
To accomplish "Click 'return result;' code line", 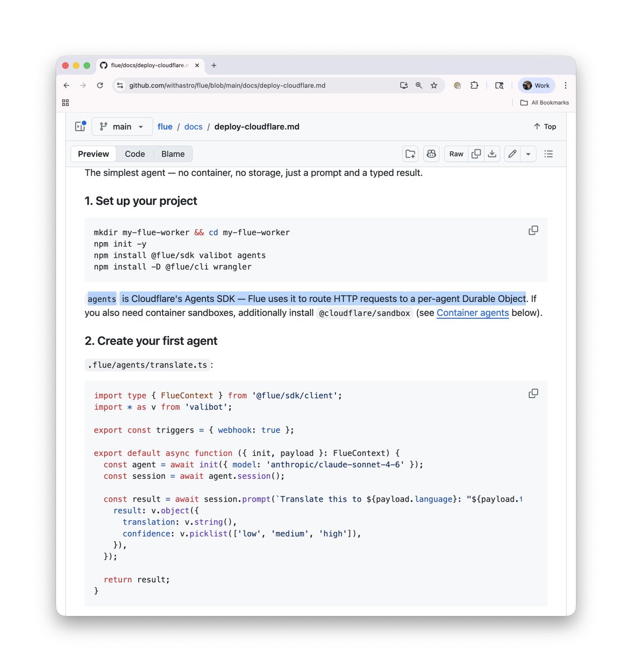I will tap(137, 580).
